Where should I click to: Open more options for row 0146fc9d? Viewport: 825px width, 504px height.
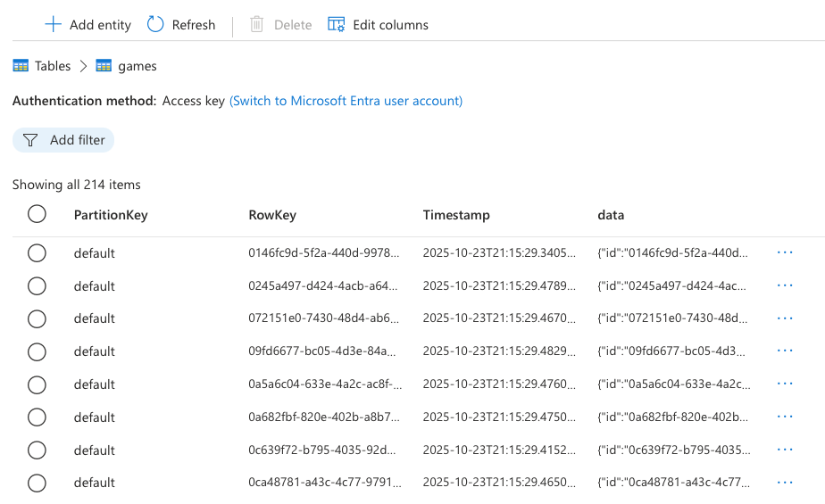click(785, 253)
